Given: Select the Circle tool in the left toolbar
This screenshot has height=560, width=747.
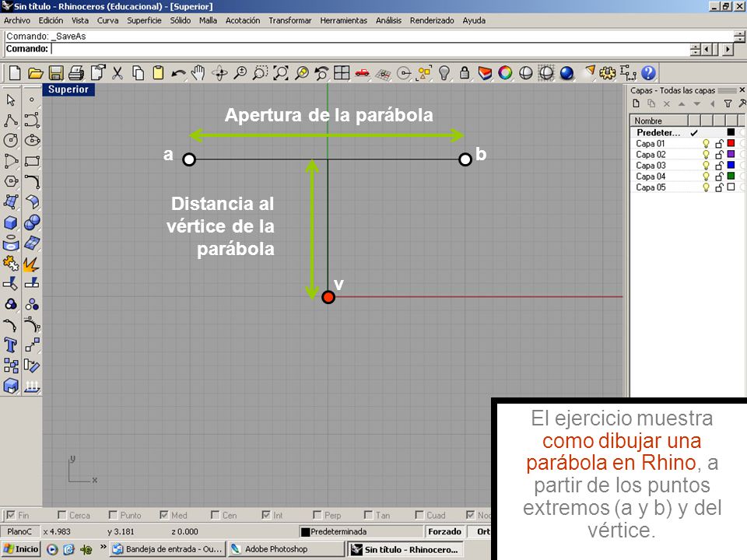Looking at the screenshot, I should pos(10,141).
